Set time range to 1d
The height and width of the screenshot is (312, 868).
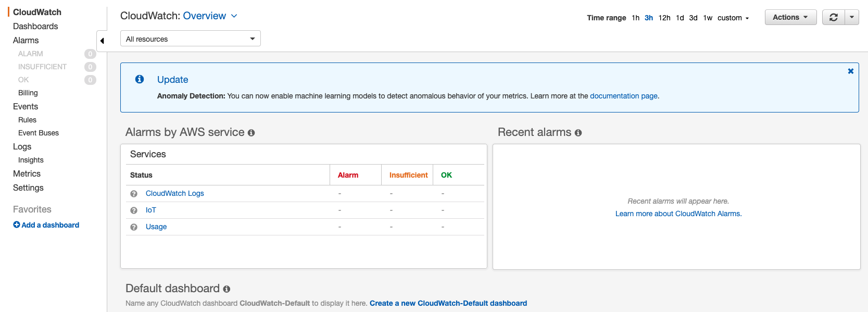click(680, 18)
